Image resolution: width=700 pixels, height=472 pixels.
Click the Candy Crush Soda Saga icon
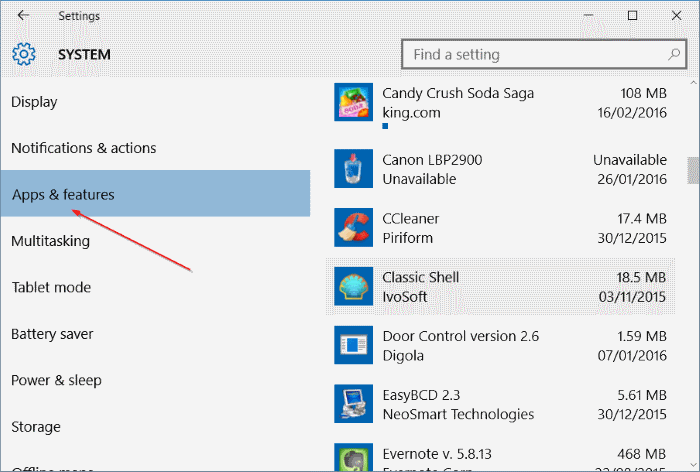pyautogui.click(x=354, y=102)
